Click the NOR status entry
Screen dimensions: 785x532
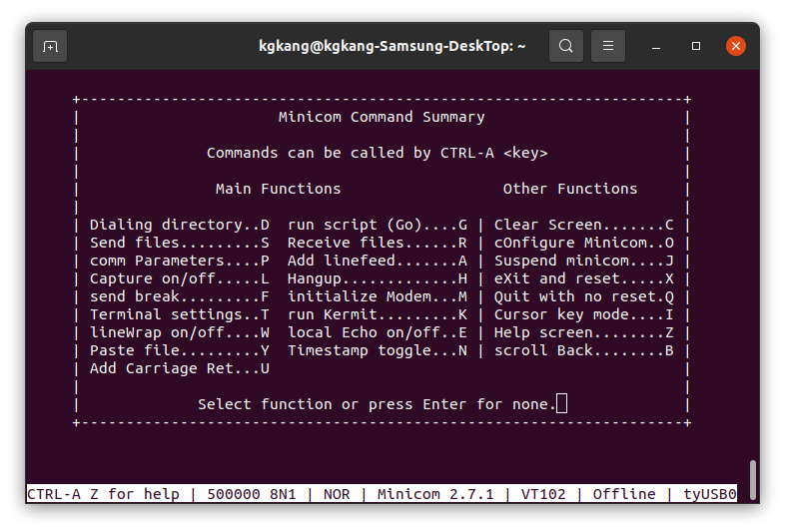pyautogui.click(x=337, y=494)
